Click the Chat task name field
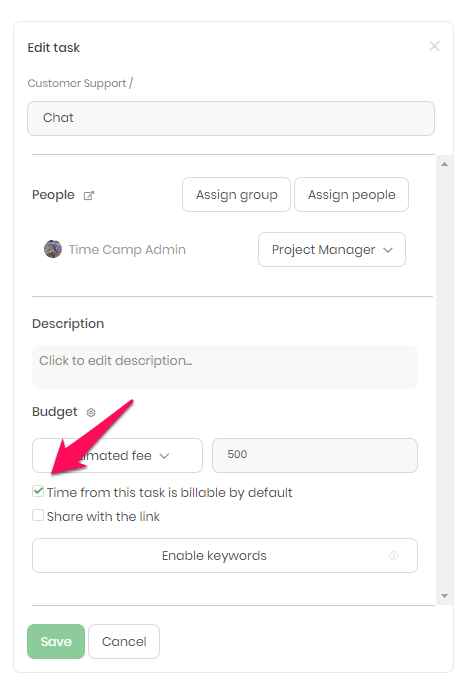The image size is (472, 693). 231,118
